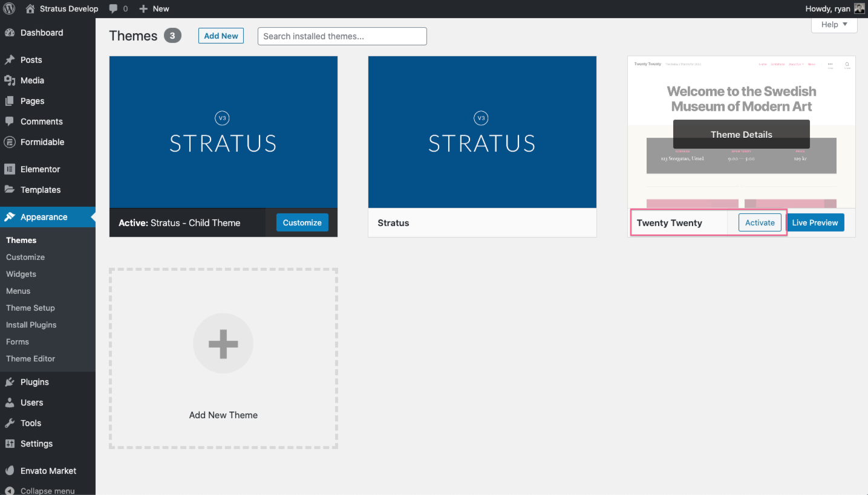The image size is (868, 495).
Task: Select the Stratus Child Theme thumbnail
Action: pos(223,132)
